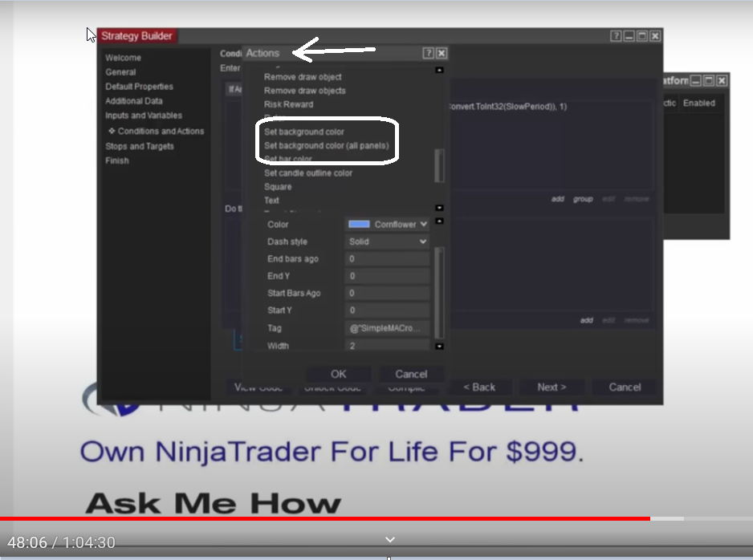Click properties scroll up arrow
The image size is (753, 560).
(439, 221)
